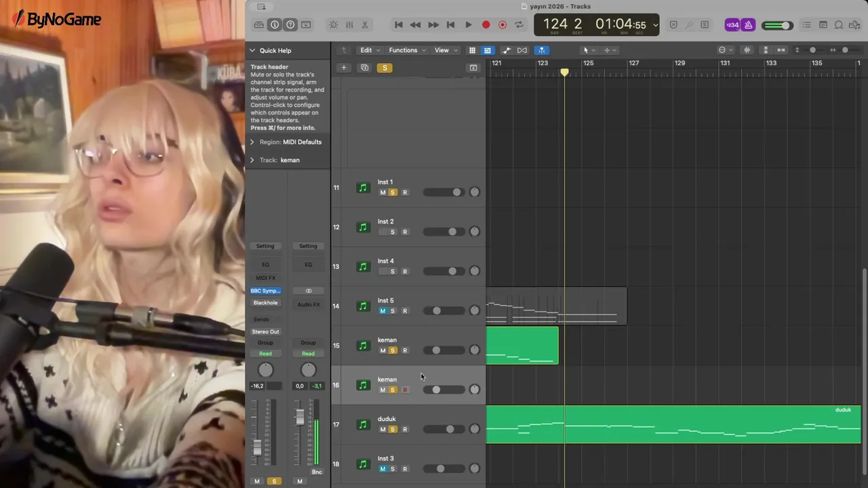Click the Inst 4 track instrument icon
This screenshot has width=868, height=488.
(x=363, y=267)
